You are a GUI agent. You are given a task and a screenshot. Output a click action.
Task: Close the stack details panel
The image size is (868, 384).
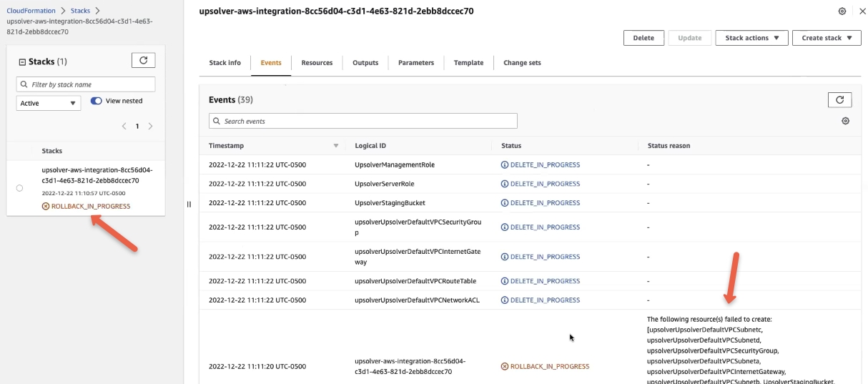tap(862, 11)
